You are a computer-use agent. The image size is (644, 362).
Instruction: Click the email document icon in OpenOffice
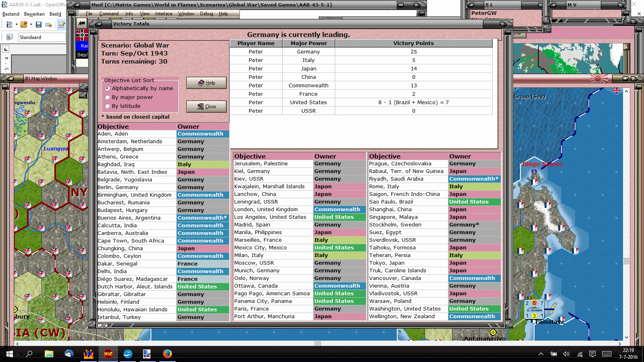[x=49, y=25]
